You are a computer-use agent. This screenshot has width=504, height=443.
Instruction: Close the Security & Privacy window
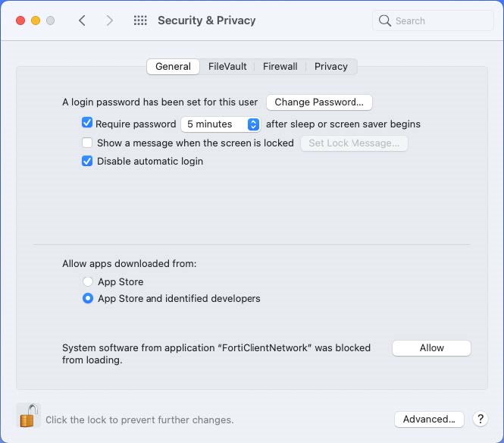pyautogui.click(x=20, y=20)
